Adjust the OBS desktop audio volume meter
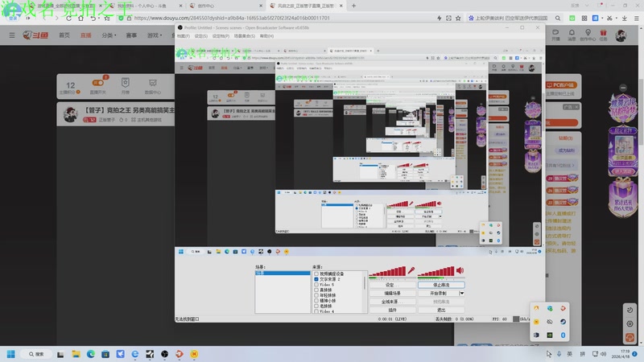 (x=436, y=271)
